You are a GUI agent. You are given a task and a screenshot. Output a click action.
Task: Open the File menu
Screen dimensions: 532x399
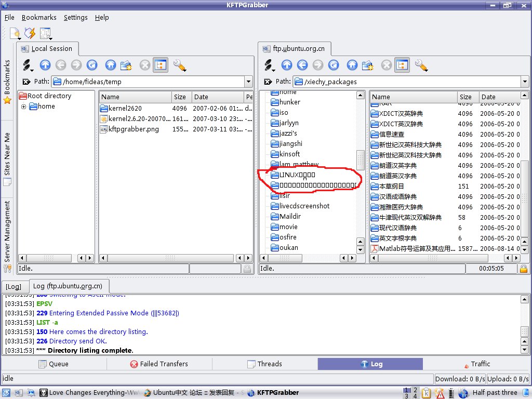(x=9, y=17)
